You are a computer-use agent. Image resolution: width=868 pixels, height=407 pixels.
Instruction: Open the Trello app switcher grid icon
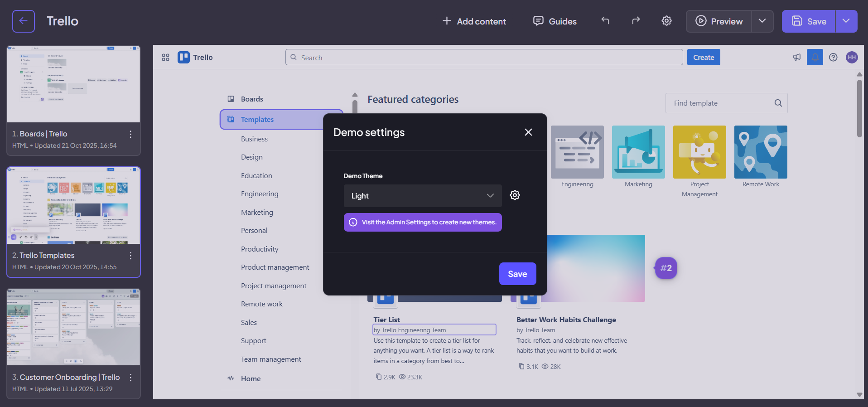coord(165,58)
